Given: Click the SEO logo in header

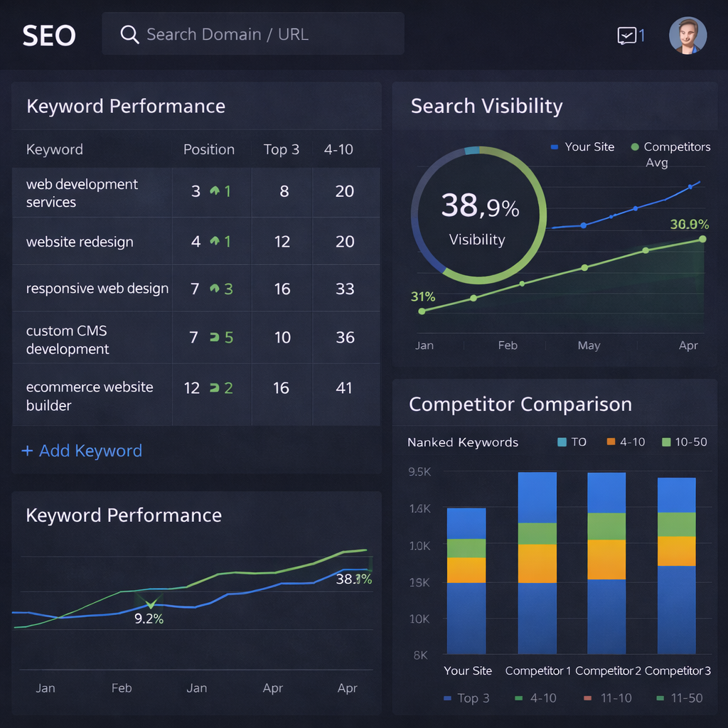Looking at the screenshot, I should coord(48,36).
